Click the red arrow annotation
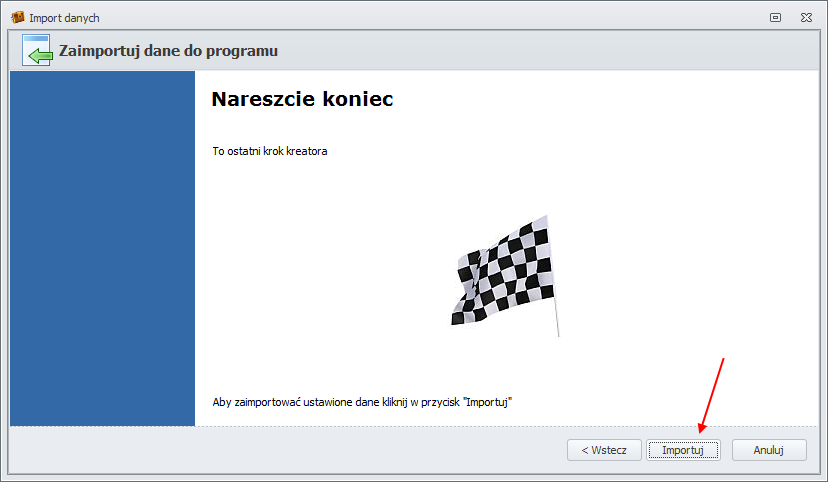This screenshot has width=828, height=482. point(712,395)
